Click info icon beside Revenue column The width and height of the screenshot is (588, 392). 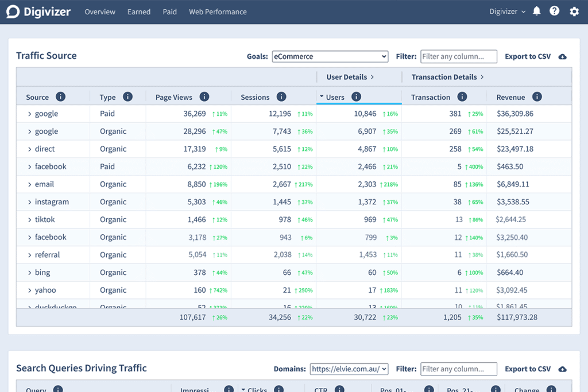537,97
